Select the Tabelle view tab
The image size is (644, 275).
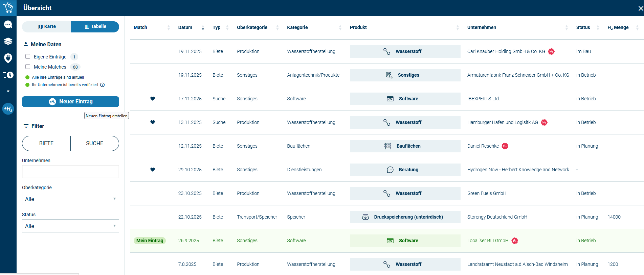[x=95, y=27]
